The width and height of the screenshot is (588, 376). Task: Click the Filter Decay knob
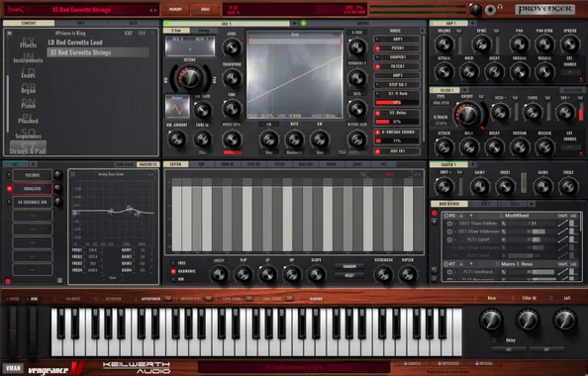[494, 146]
